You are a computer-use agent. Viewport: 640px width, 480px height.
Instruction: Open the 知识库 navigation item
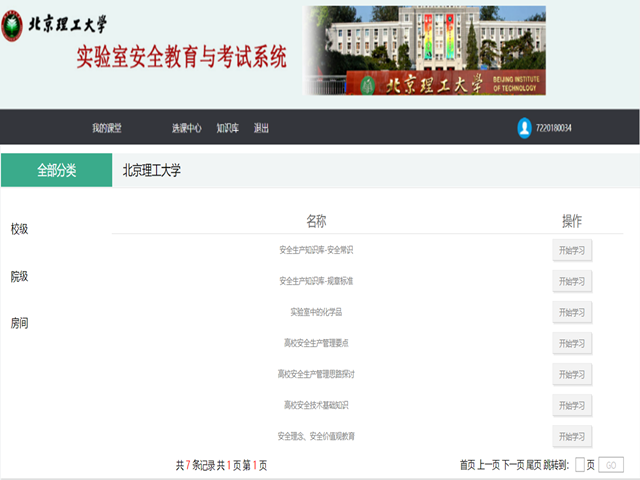click(228, 128)
